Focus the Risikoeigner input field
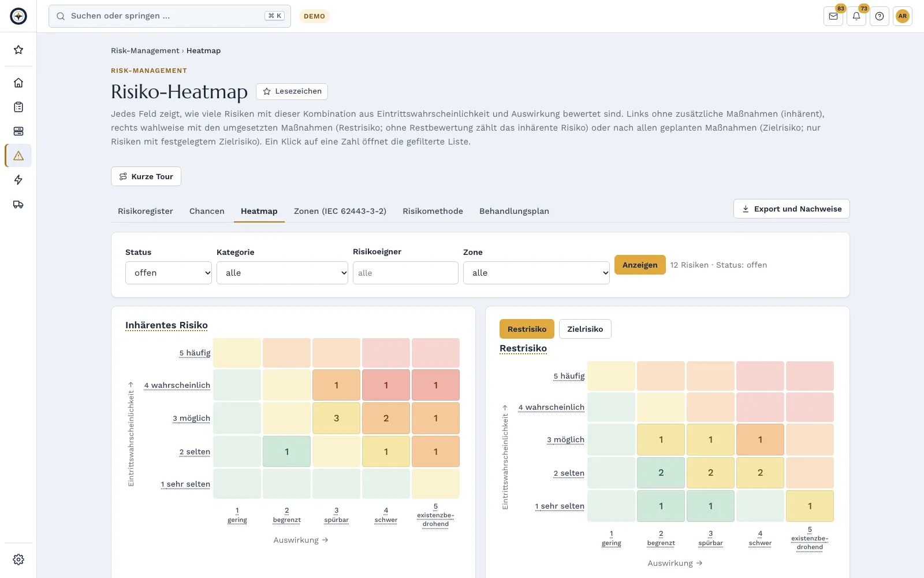This screenshot has width=924, height=578. point(405,273)
